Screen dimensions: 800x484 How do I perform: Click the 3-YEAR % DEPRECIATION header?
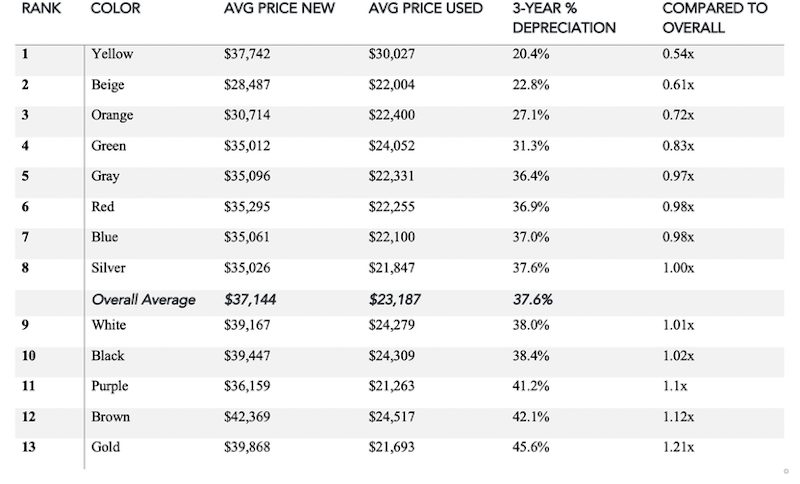pos(563,18)
